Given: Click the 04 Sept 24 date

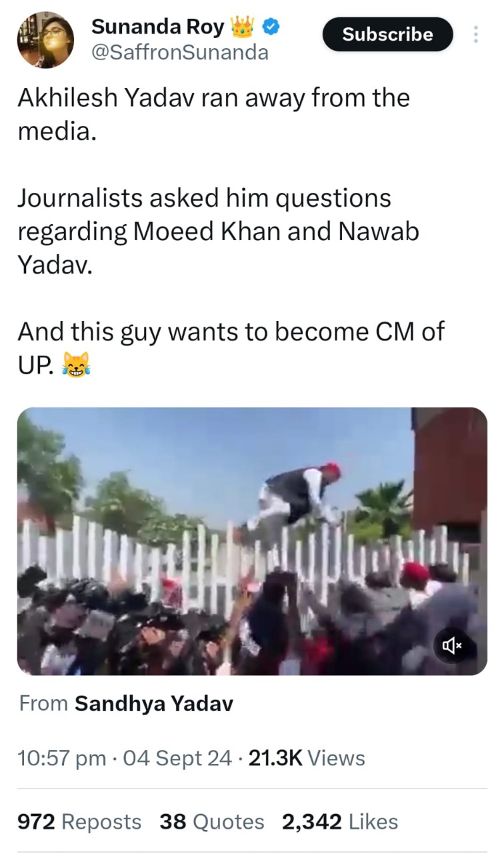Looking at the screenshot, I should [178, 758].
